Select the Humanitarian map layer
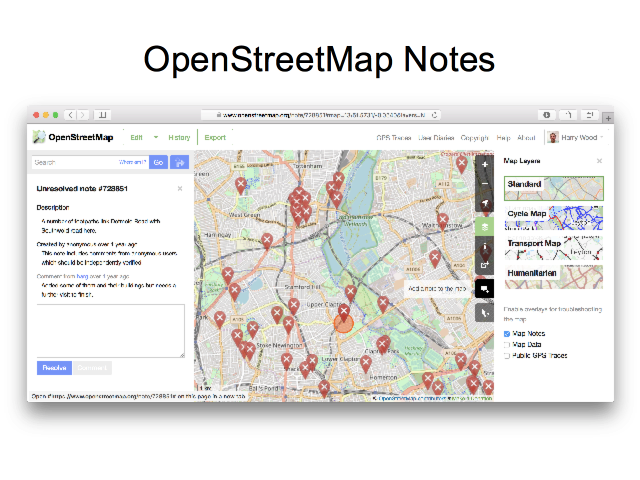Image resolution: width=640 pixels, height=480 pixels. point(554,277)
